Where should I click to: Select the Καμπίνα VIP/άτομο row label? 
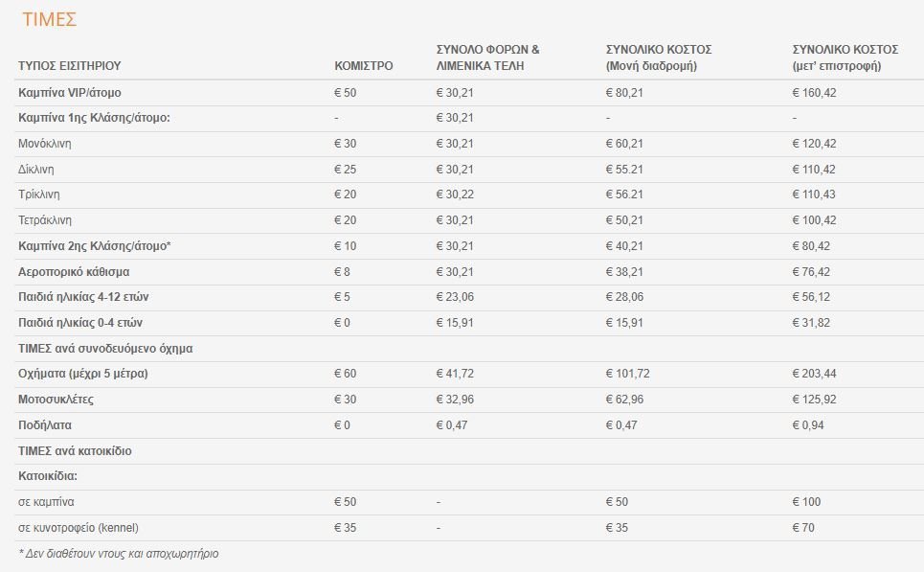pyautogui.click(x=70, y=93)
